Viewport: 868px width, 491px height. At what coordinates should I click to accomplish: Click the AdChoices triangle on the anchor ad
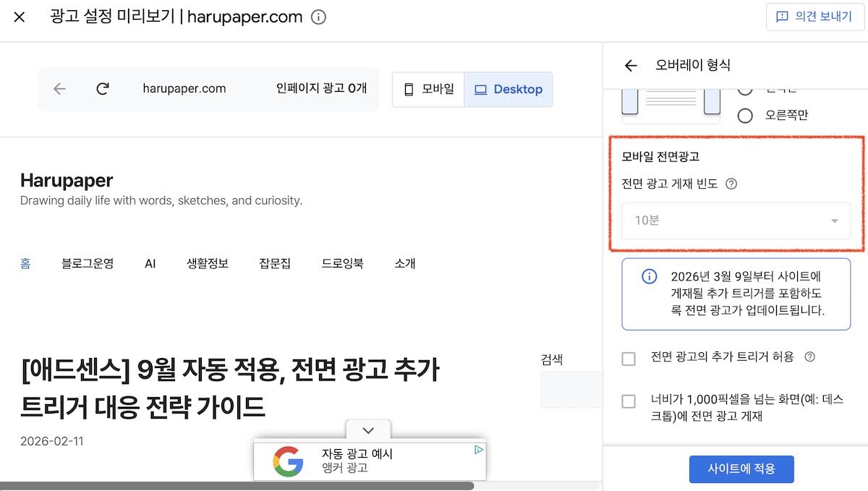point(478,448)
